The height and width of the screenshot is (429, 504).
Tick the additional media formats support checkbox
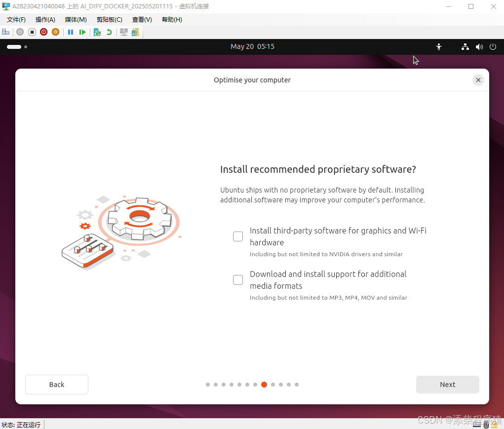coord(238,280)
